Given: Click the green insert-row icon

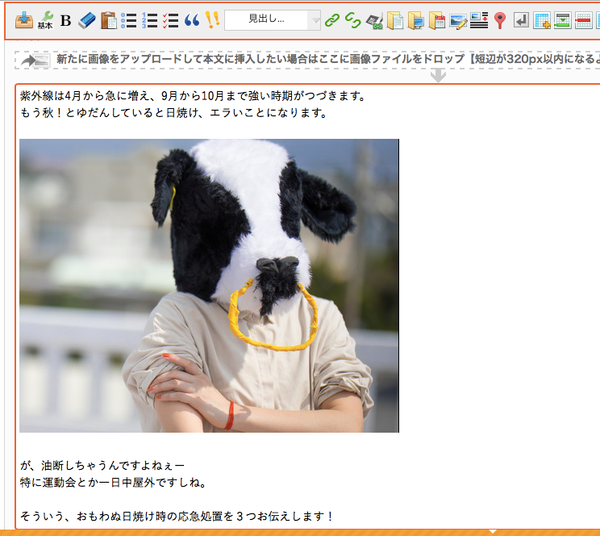Looking at the screenshot, I should pyautogui.click(x=562, y=20).
